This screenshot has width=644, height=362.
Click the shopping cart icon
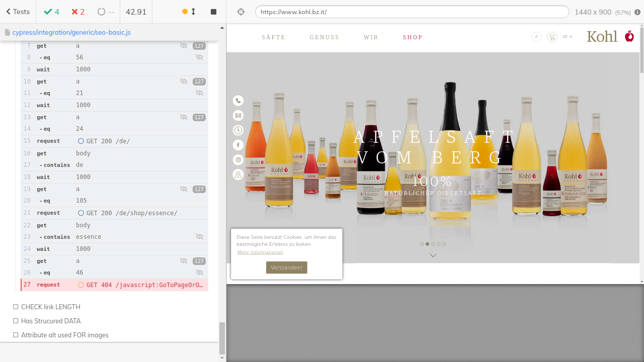552,37
